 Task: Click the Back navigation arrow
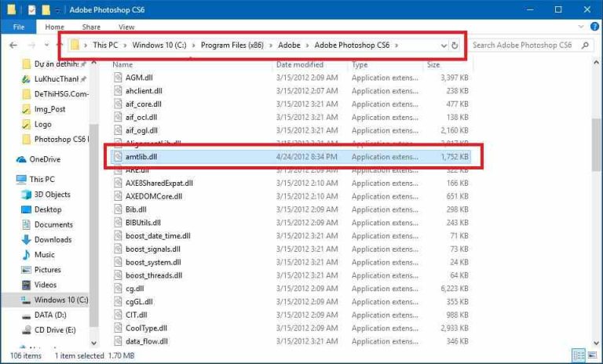[13, 45]
